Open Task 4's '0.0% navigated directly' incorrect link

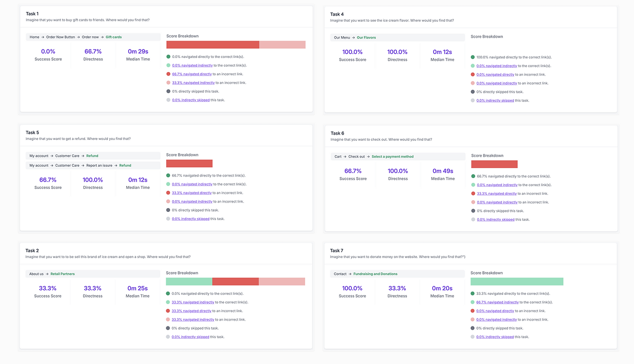click(496, 74)
